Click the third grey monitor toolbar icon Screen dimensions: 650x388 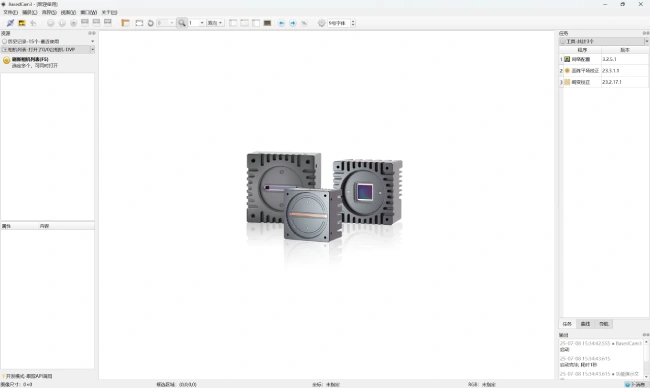[x=108, y=22]
